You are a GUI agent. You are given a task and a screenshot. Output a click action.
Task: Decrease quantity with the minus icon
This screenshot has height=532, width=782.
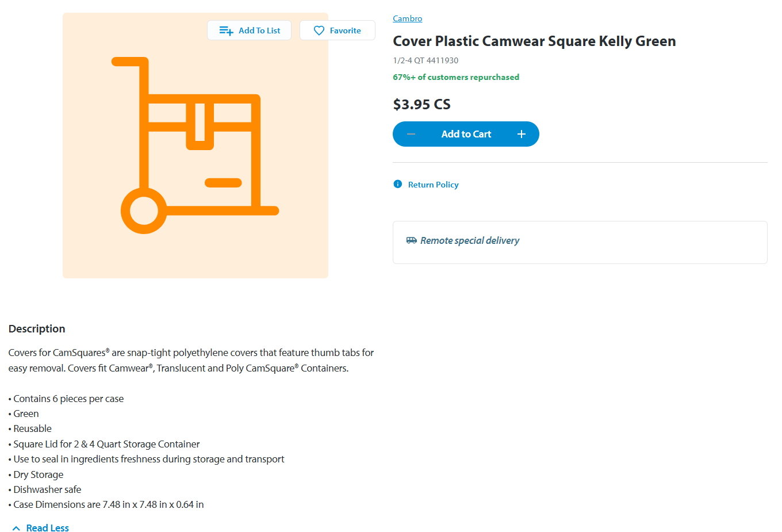pyautogui.click(x=411, y=134)
